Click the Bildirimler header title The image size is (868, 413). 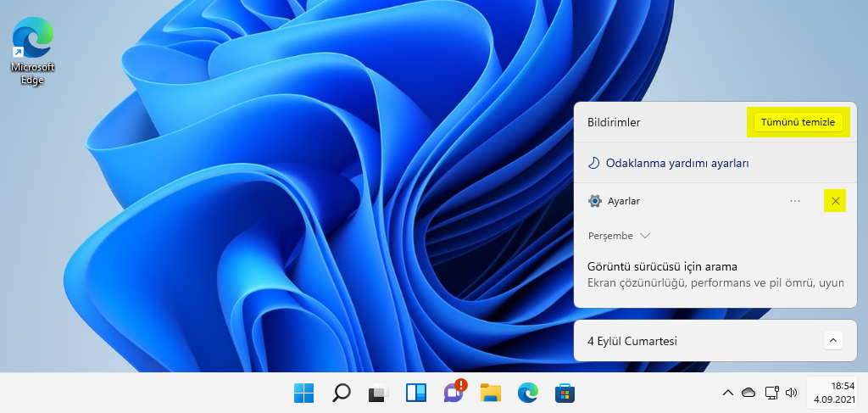coord(614,122)
